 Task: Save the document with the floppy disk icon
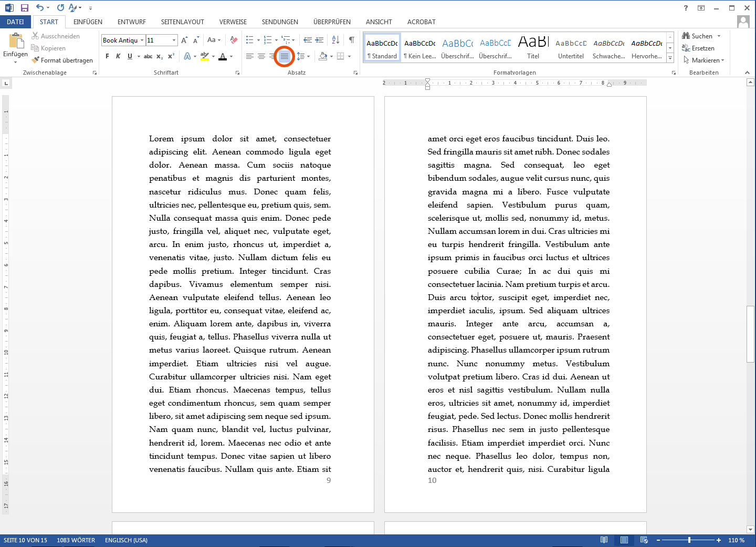coord(25,8)
